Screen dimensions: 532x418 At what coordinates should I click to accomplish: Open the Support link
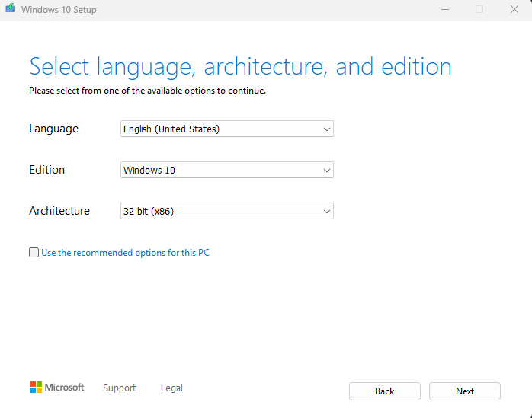(120, 388)
